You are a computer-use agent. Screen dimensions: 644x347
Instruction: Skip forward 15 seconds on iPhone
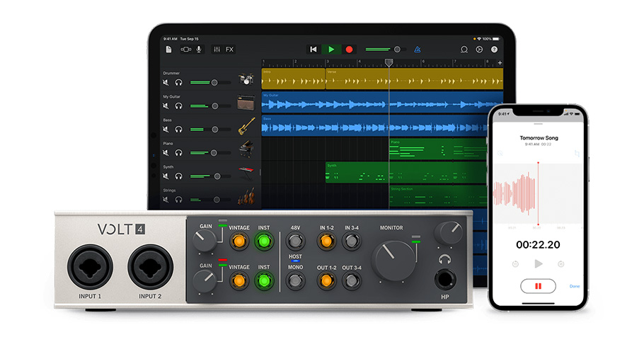[x=561, y=264]
